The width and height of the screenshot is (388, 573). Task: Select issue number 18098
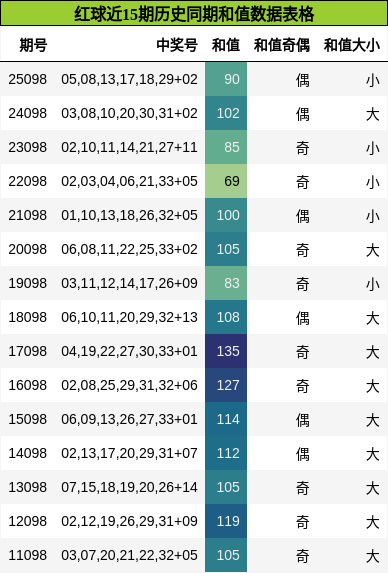[28, 317]
